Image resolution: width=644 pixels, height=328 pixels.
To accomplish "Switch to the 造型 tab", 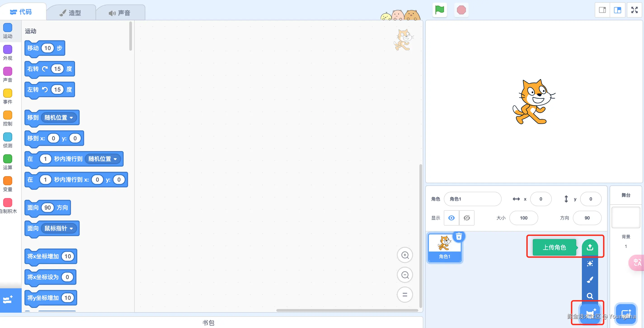I will tap(71, 13).
